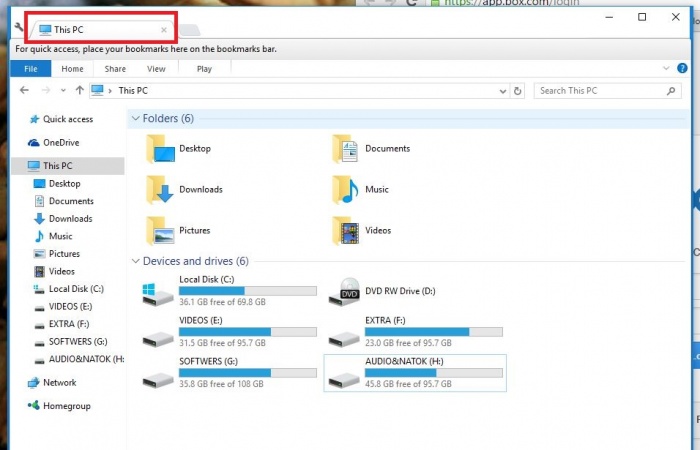Click EXTRA (F:) usage bar
Screen dimensions: 700x450
click(433, 332)
